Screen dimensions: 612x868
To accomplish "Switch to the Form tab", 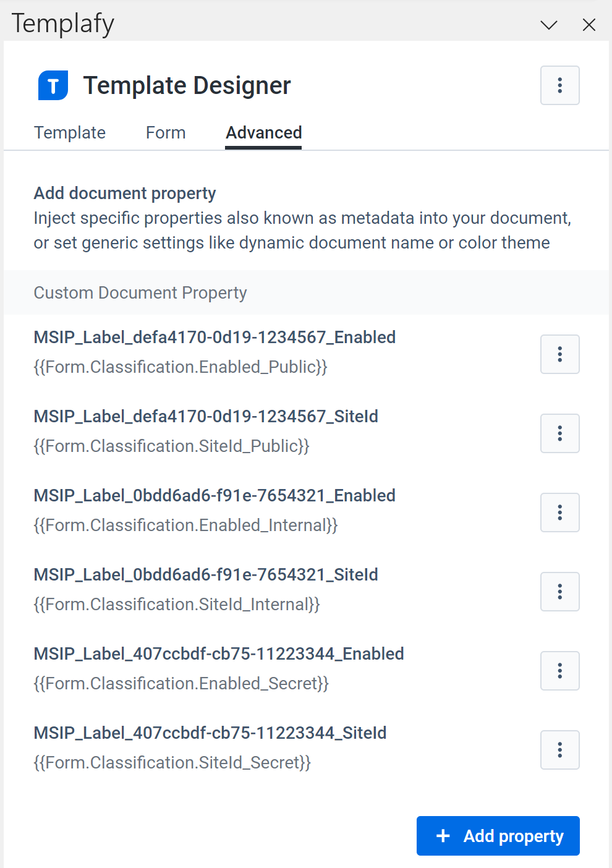I will click(x=165, y=132).
